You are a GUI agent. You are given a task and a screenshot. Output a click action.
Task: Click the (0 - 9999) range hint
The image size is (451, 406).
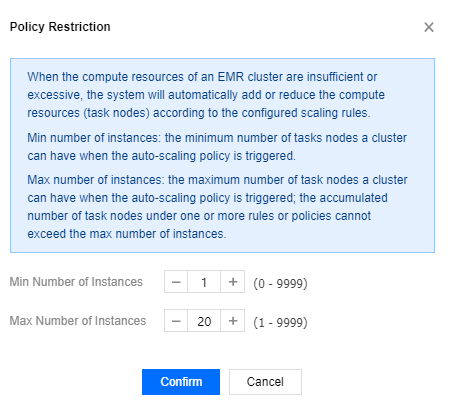280,283
